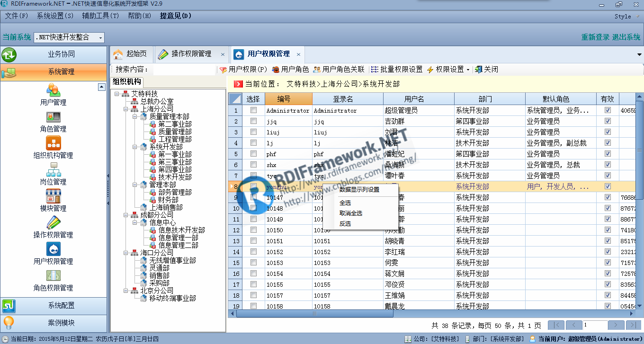Image resolution: width=644 pixels, height=344 pixels.
Task: Collapse the 上海分公司 tree node
Action: tap(126, 109)
